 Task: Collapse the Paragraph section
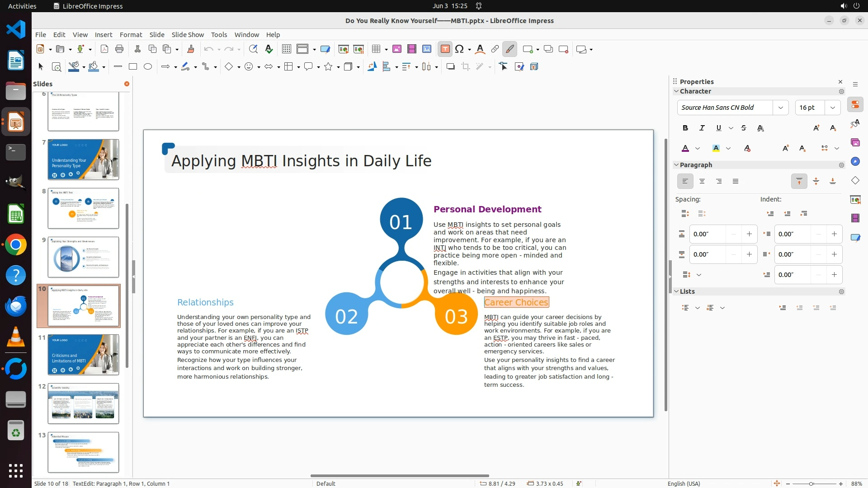point(677,165)
